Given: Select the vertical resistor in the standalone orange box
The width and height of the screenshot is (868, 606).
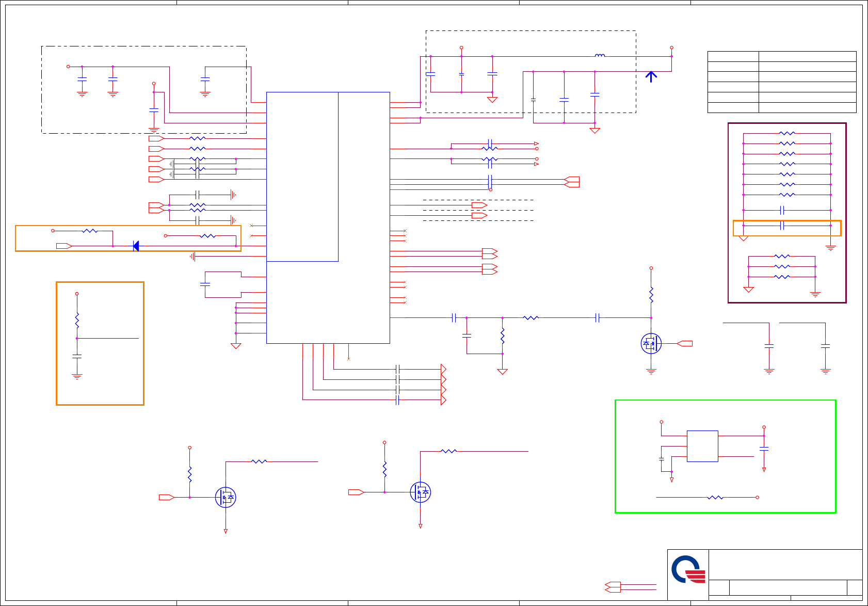Looking at the screenshot, I should 77,321.
